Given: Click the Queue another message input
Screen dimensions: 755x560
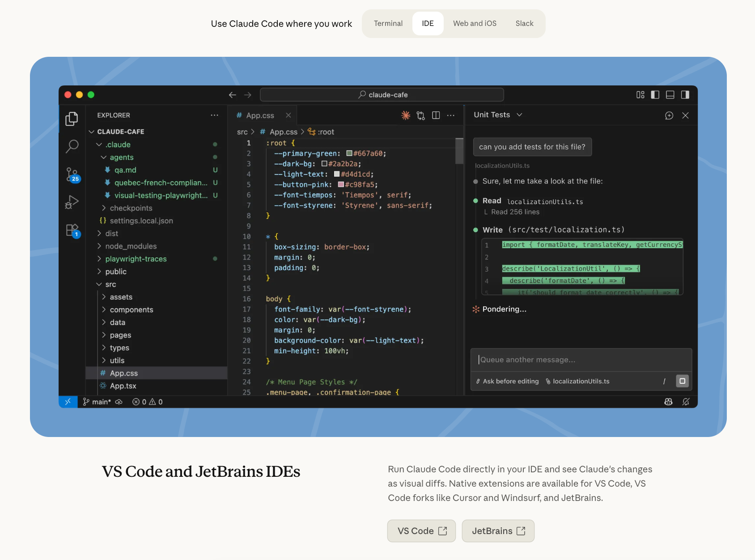Looking at the screenshot, I should point(581,360).
